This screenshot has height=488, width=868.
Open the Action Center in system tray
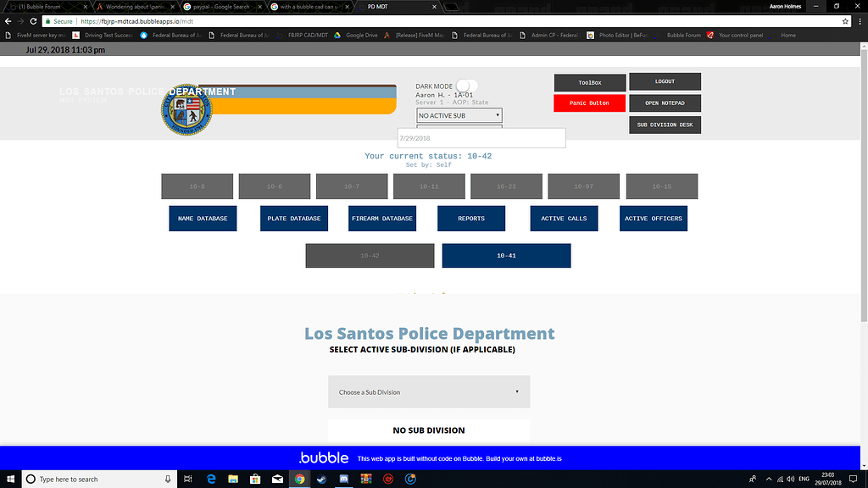click(853, 479)
